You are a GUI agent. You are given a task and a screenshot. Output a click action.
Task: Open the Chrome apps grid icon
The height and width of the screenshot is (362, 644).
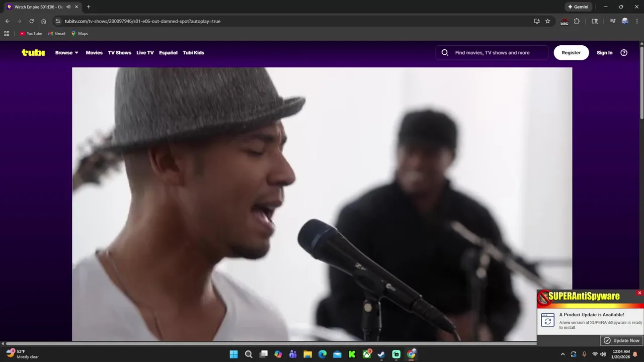coord(7,34)
